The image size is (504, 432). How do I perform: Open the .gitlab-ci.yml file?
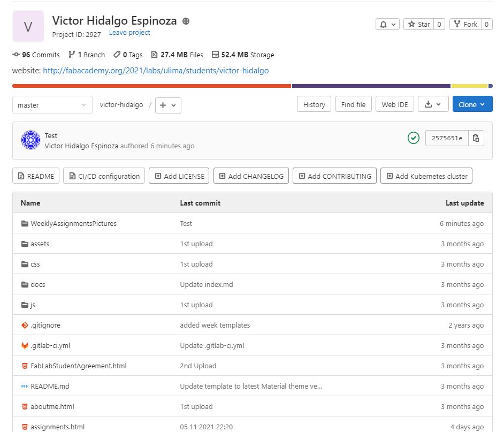(x=50, y=345)
